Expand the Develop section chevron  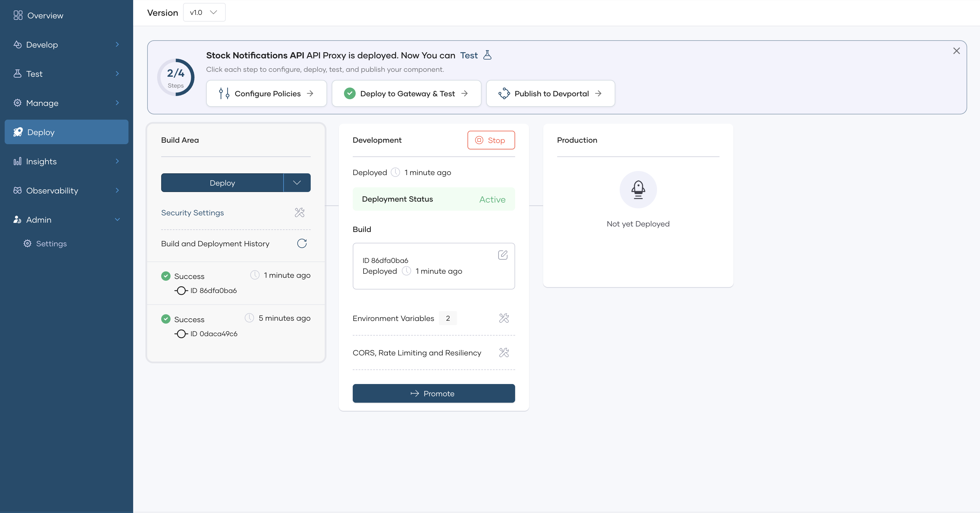point(117,44)
